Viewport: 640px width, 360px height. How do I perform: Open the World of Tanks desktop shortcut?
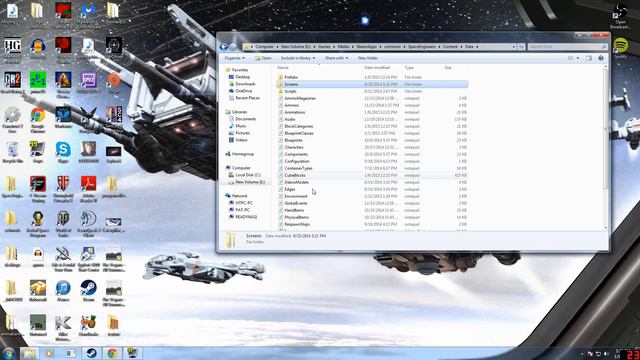[x=63, y=223]
